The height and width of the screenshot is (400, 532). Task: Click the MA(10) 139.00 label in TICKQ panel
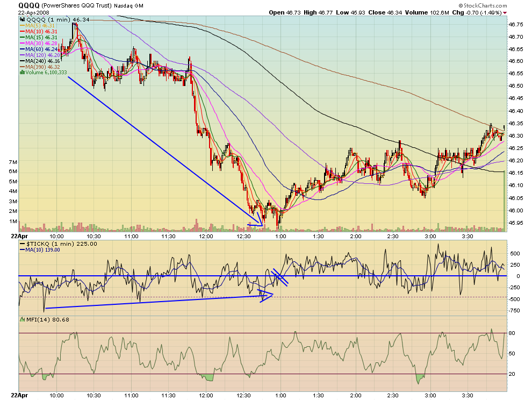[43, 250]
